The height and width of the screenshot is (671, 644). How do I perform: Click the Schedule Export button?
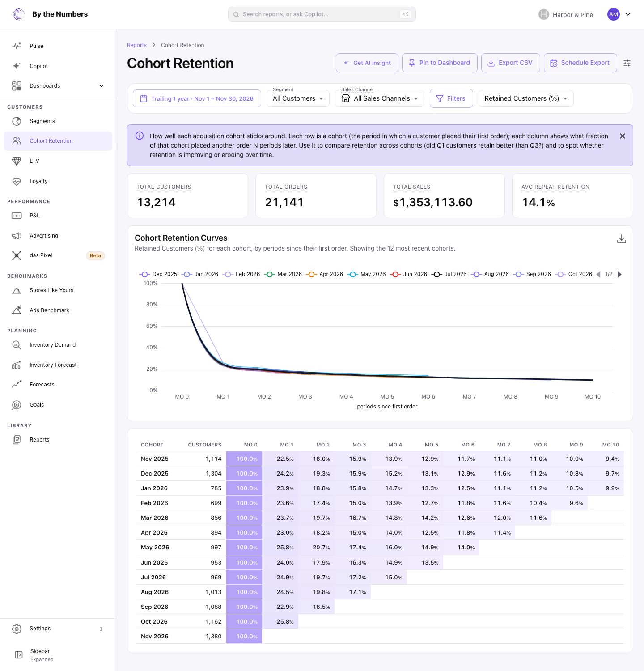pos(580,63)
